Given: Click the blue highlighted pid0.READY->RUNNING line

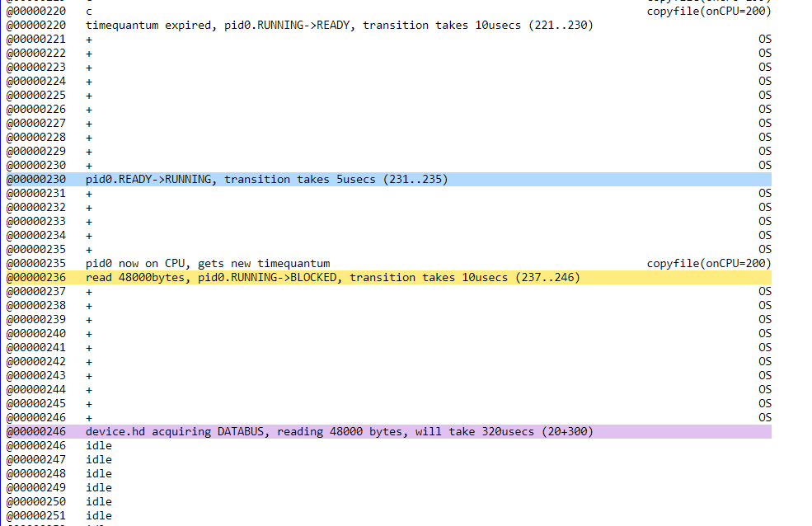Looking at the screenshot, I should 266,179.
